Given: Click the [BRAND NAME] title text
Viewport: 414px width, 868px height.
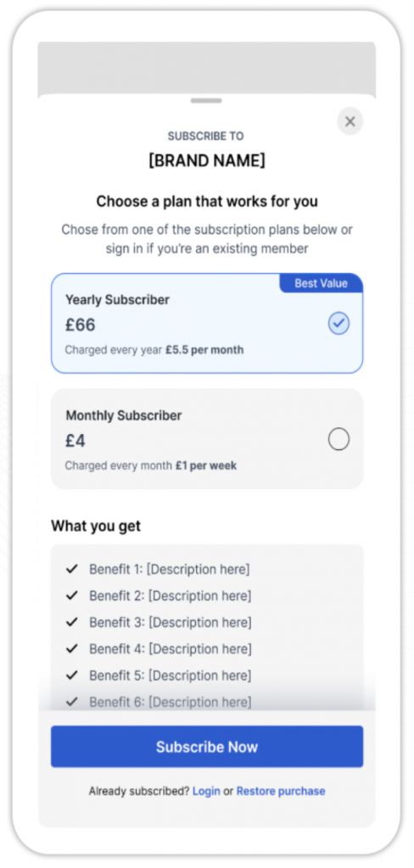Looking at the screenshot, I should pyautogui.click(x=207, y=160).
